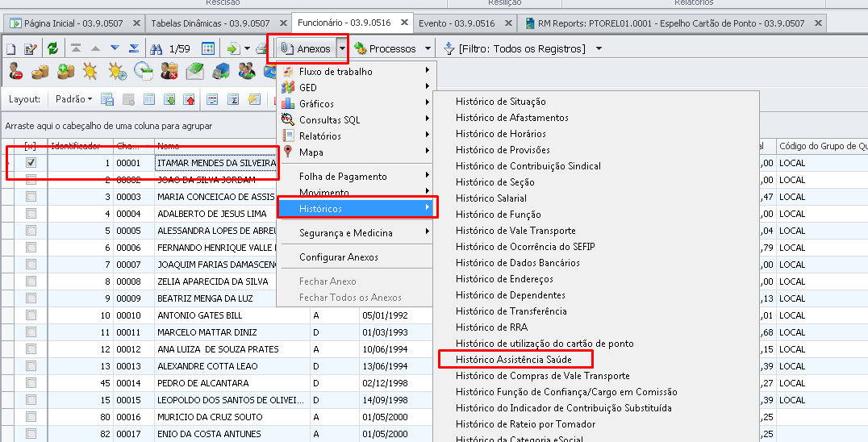868x442 pixels.
Task: Click Código do Grupo column header
Action: pos(823,146)
